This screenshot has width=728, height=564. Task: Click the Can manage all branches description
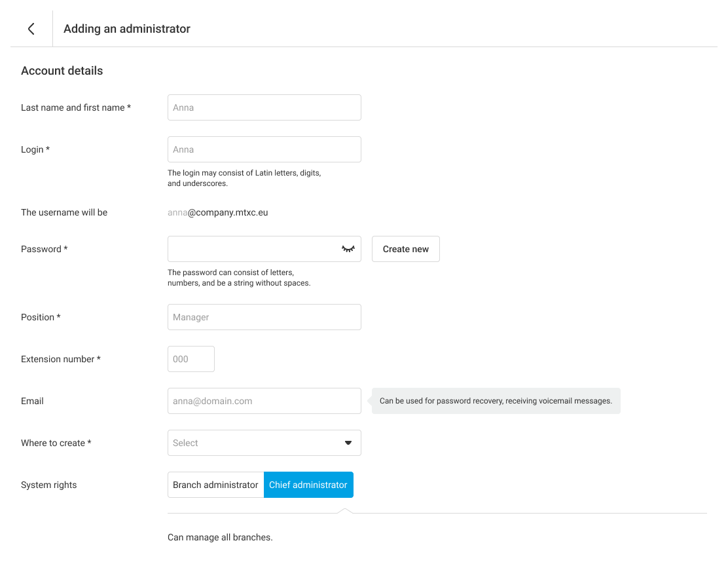pos(220,537)
